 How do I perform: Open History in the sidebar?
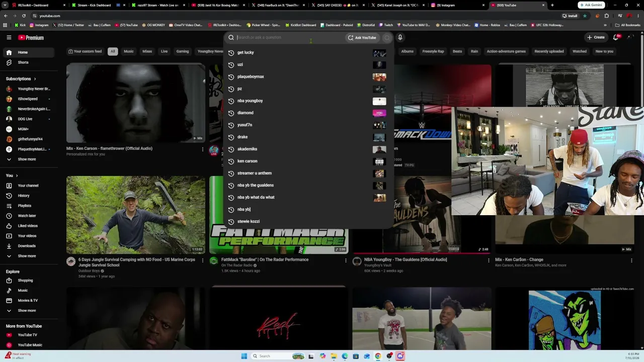[x=29, y=196]
